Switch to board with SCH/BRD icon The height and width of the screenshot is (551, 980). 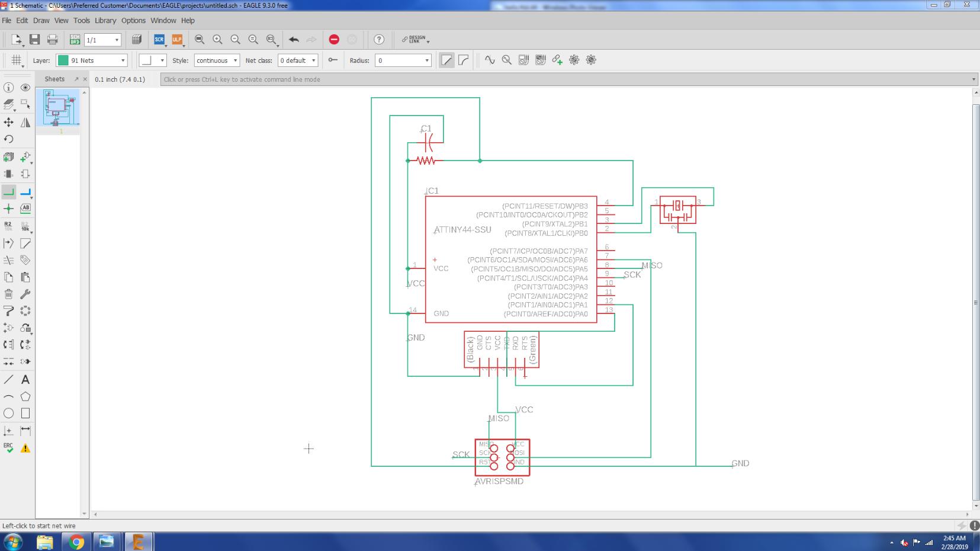tap(75, 40)
